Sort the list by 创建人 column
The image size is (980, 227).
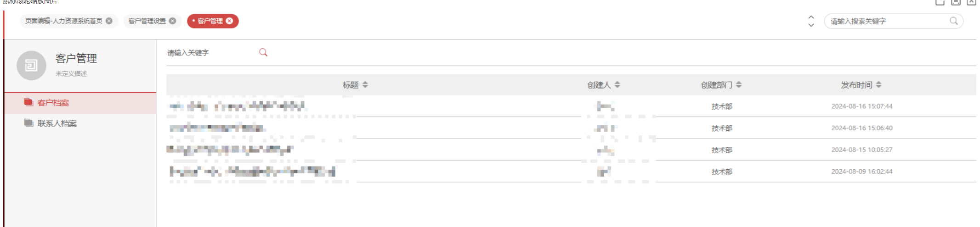tap(617, 85)
